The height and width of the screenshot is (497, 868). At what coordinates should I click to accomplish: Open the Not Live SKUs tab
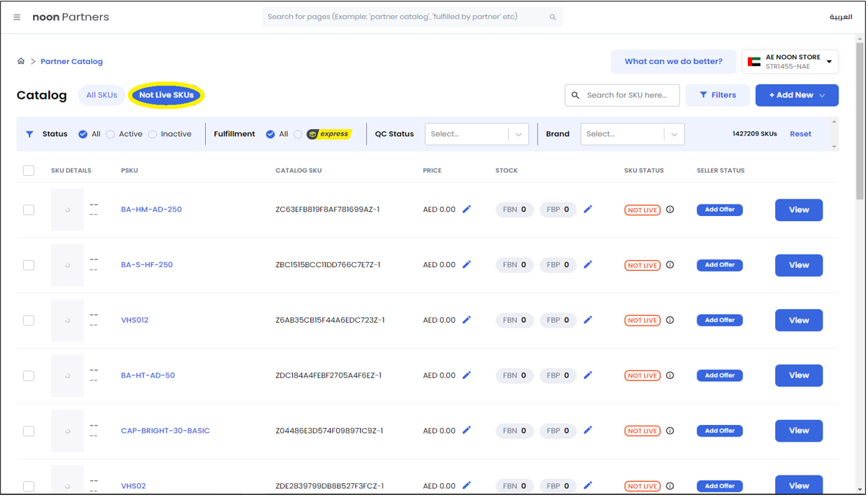(166, 94)
